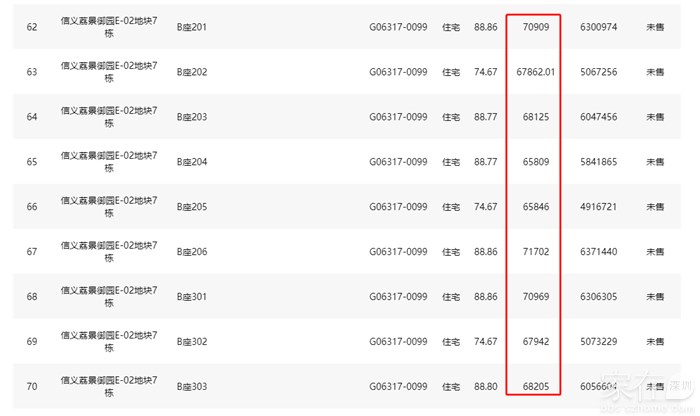
Task: Select unit B座205 cell
Action: tap(191, 207)
